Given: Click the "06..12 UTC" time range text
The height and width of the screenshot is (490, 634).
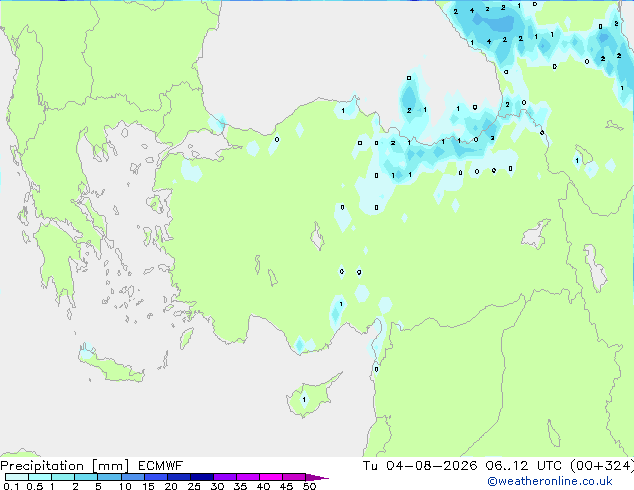Looking at the screenshot, I should pyautogui.click(x=524, y=466).
